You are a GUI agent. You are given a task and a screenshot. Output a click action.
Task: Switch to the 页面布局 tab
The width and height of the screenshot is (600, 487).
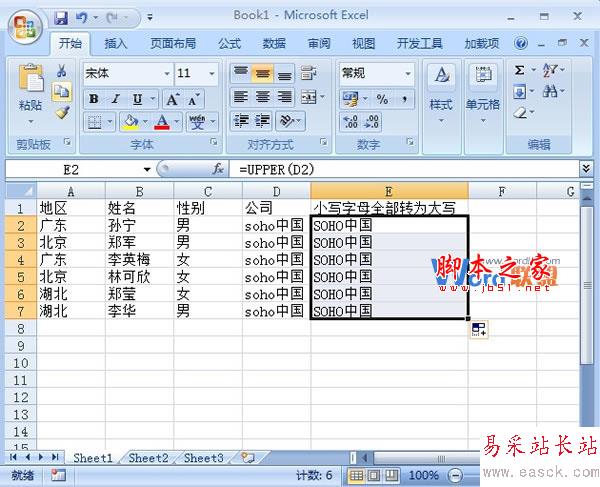[173, 44]
